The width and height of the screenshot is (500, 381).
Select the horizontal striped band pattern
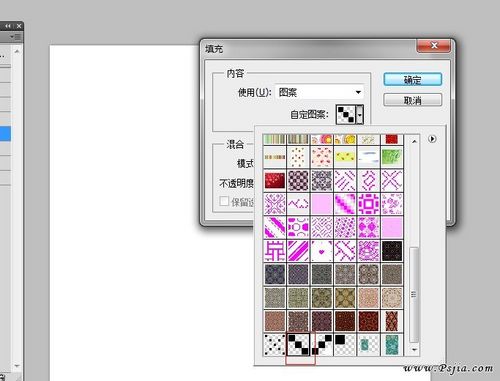tap(275, 157)
